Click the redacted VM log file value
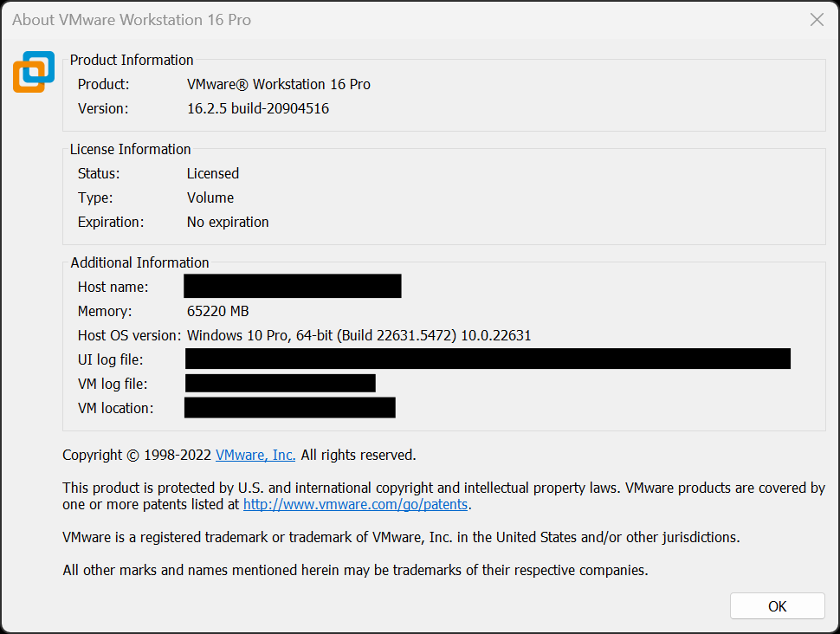The width and height of the screenshot is (840, 634). point(280,383)
